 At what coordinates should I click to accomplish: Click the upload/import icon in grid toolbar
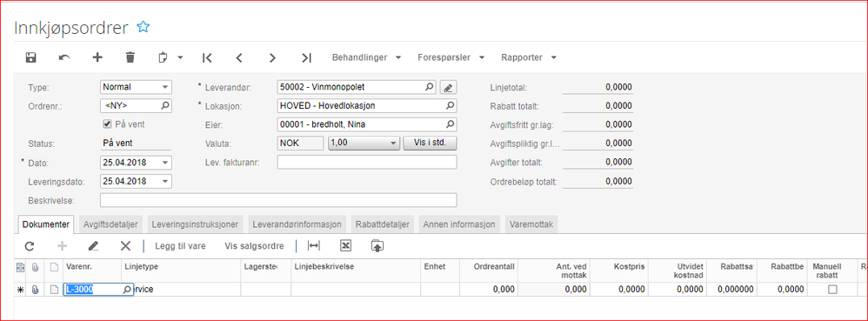(x=377, y=246)
